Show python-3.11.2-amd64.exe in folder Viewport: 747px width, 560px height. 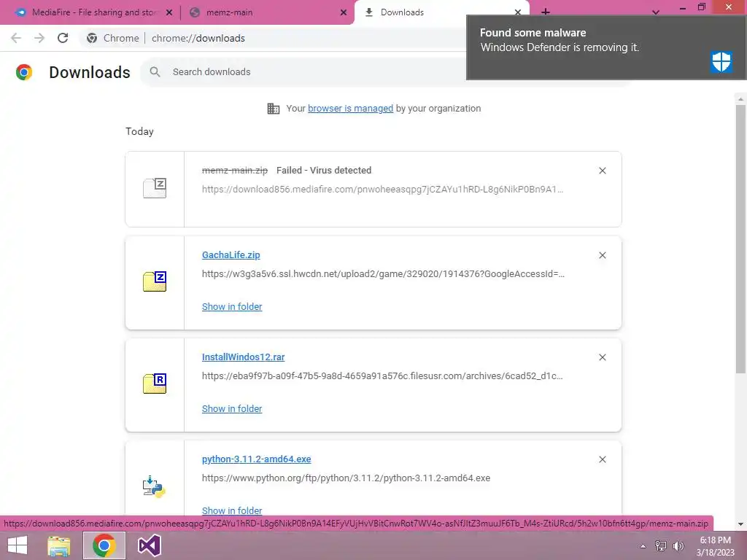tap(232, 510)
